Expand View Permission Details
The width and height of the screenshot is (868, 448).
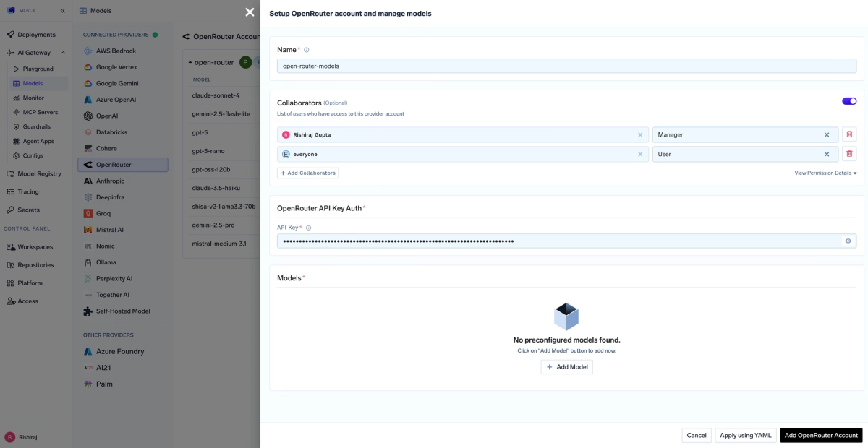825,173
